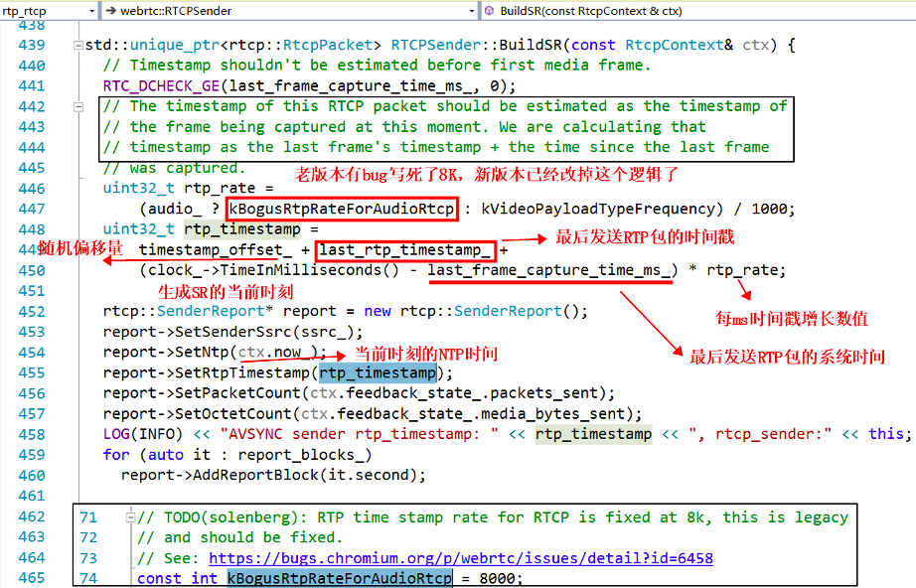This screenshot has height=588, width=916.
Task: Click line number 439 in the margin
Action: 31,46
